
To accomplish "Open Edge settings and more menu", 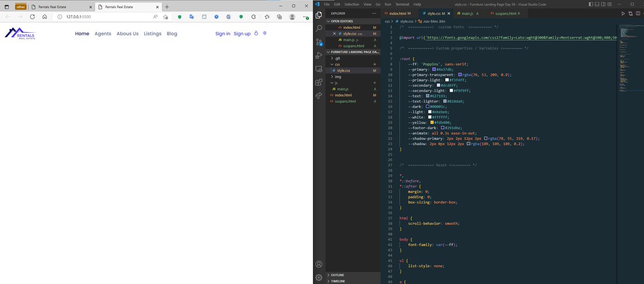I will coord(305,17).
